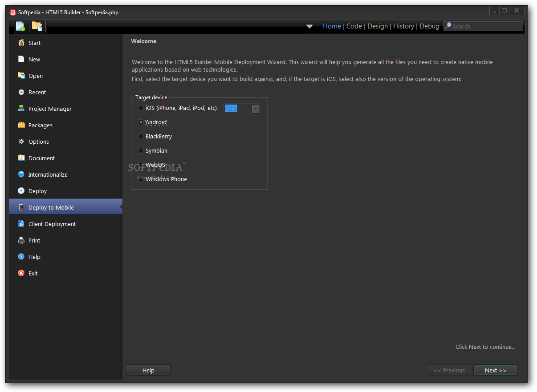This screenshot has width=537, height=392.
Task: Open the Recent files entry
Action: (65, 92)
